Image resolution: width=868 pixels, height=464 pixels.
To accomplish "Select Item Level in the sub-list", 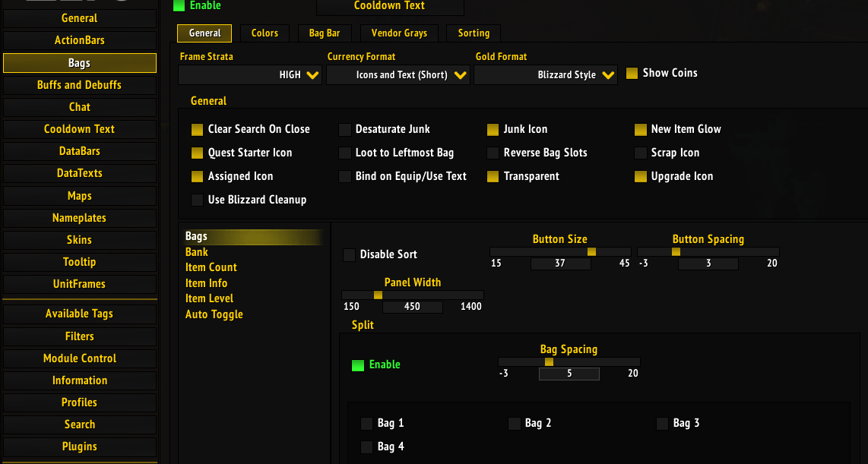I will [209, 298].
